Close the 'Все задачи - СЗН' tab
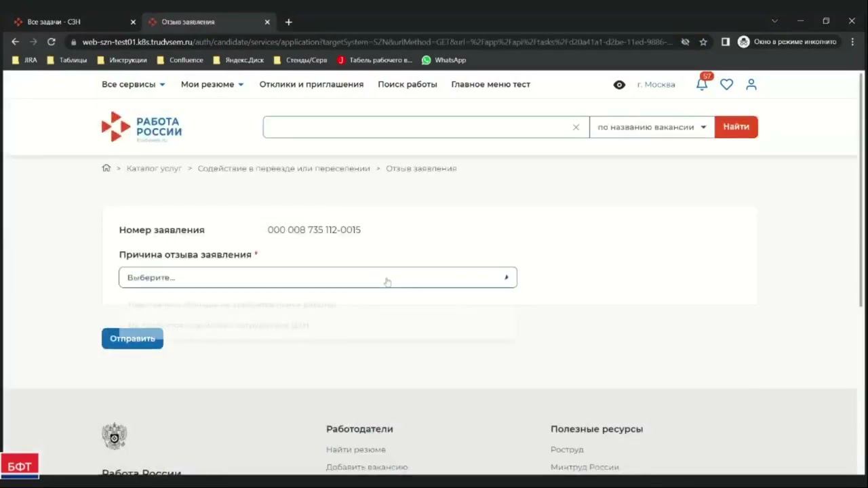The image size is (868, 488). pyautogui.click(x=133, y=22)
